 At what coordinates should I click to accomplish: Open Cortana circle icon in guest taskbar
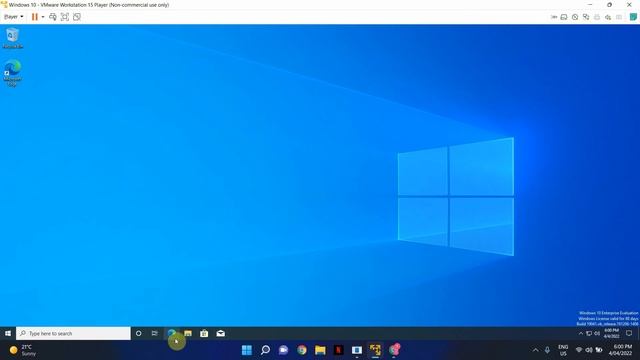click(x=138, y=333)
